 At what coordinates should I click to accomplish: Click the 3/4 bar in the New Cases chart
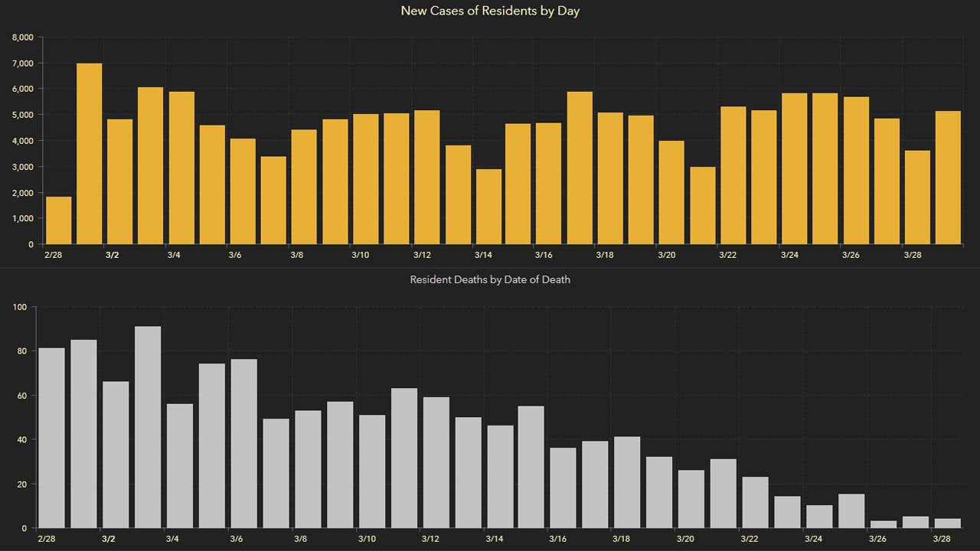tap(181, 168)
